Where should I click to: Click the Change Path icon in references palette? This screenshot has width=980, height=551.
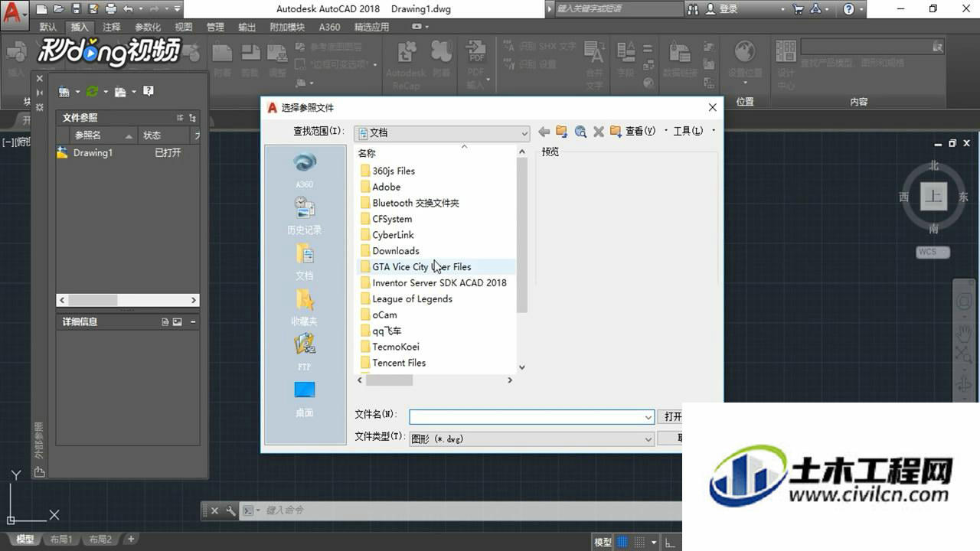(x=120, y=92)
